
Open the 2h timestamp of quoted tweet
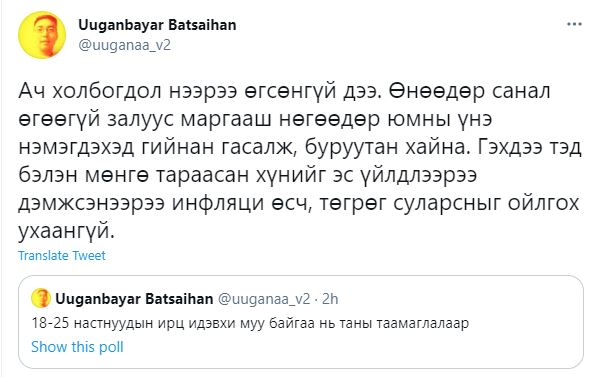(x=330, y=299)
